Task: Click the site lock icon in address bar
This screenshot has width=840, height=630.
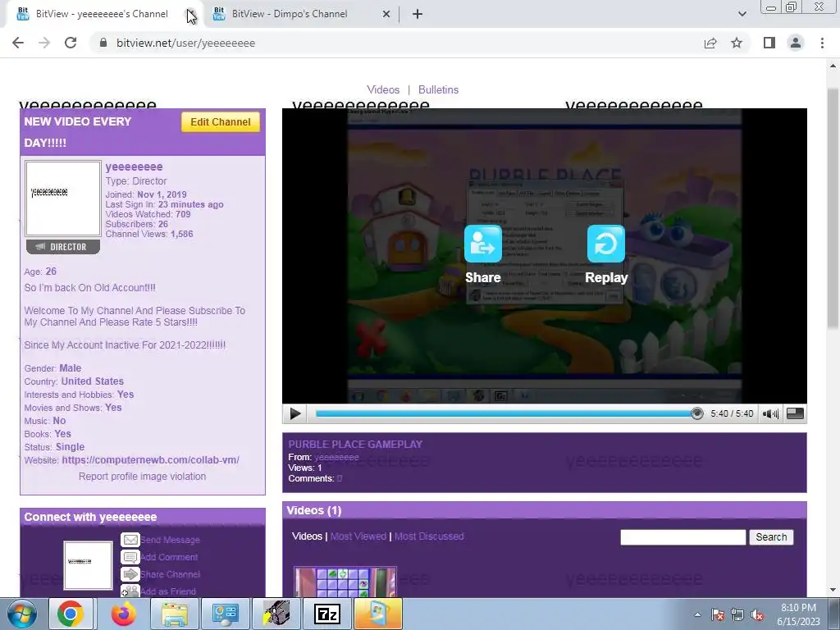Action: [x=103, y=43]
